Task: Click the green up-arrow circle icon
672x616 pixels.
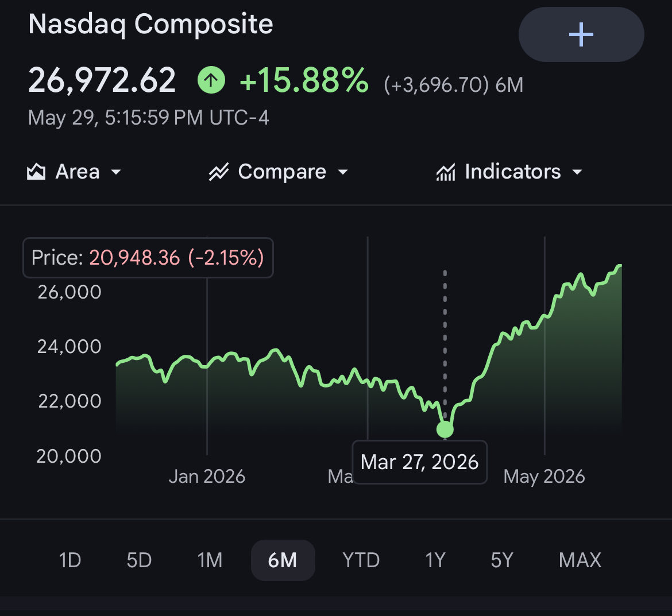Action: coord(211,80)
